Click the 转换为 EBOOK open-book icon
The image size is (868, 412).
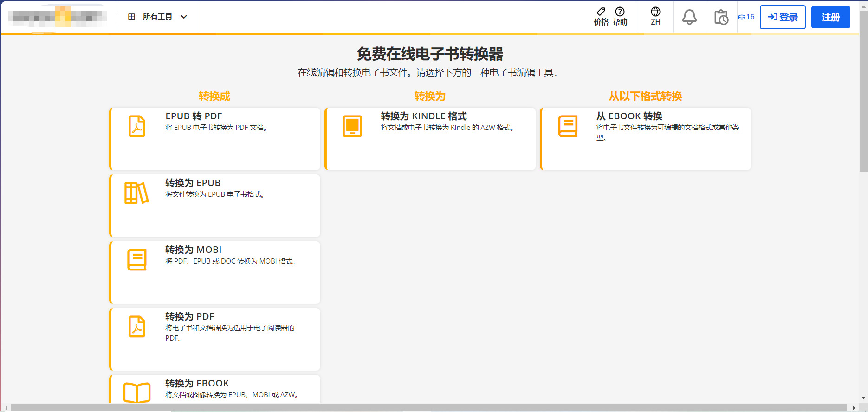point(136,393)
